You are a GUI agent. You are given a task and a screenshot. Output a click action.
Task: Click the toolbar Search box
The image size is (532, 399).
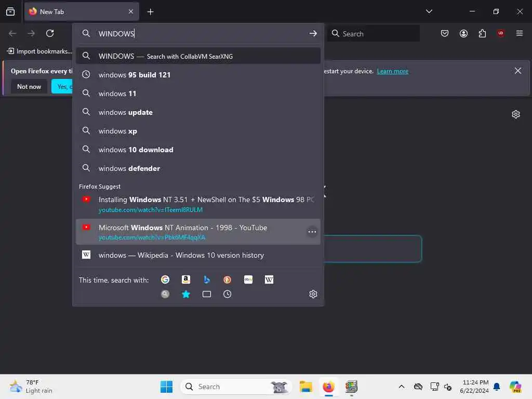(373, 33)
